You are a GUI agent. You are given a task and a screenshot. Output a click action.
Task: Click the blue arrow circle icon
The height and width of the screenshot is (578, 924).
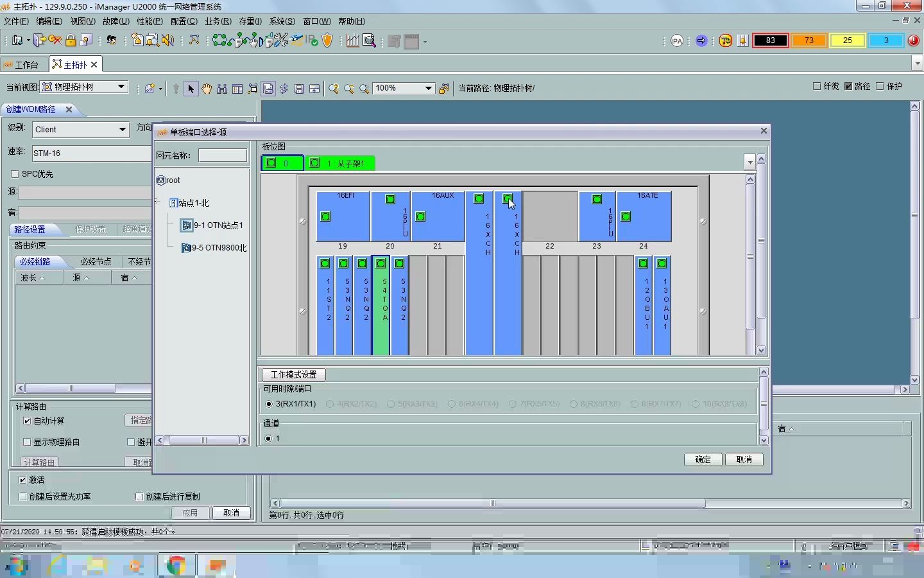tap(701, 40)
